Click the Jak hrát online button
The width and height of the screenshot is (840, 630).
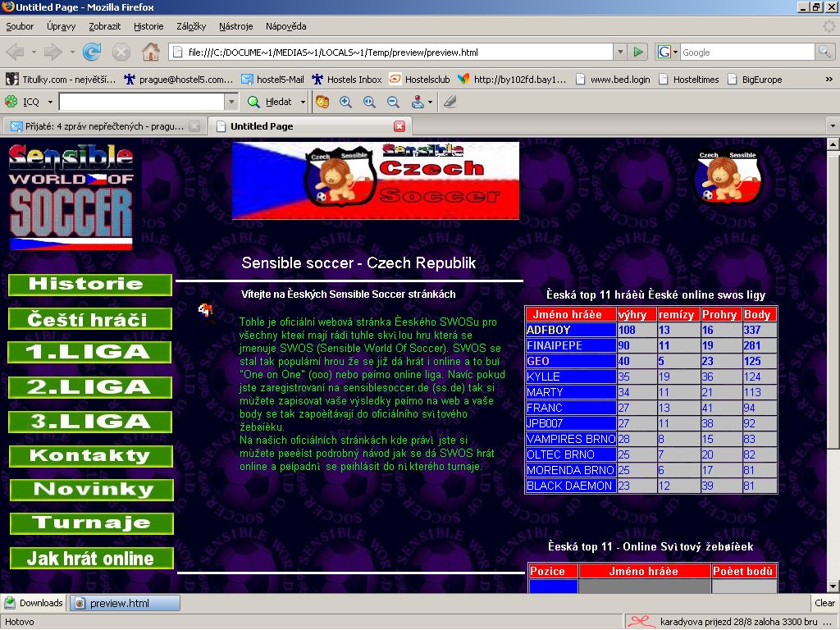[x=92, y=559]
